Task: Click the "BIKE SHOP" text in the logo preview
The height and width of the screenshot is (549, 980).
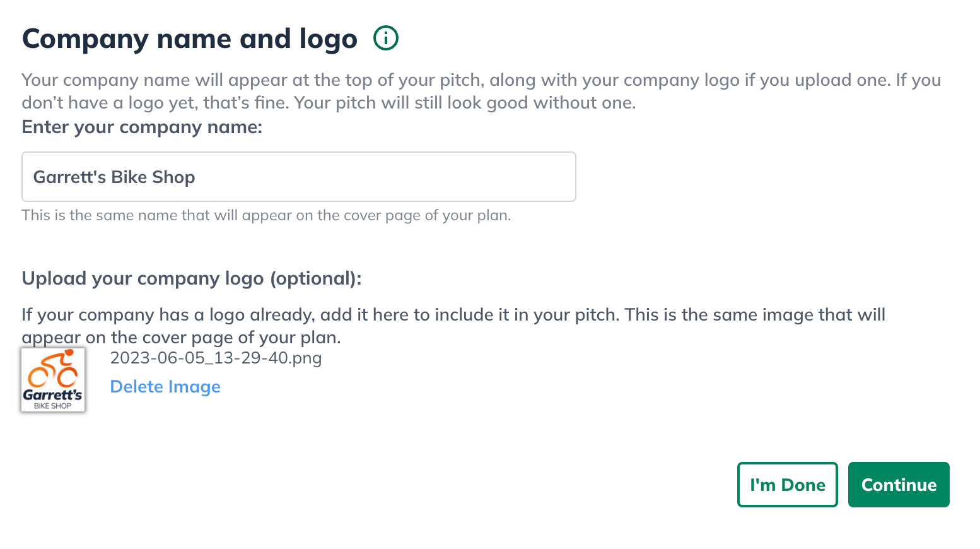Action: pyautogui.click(x=53, y=406)
